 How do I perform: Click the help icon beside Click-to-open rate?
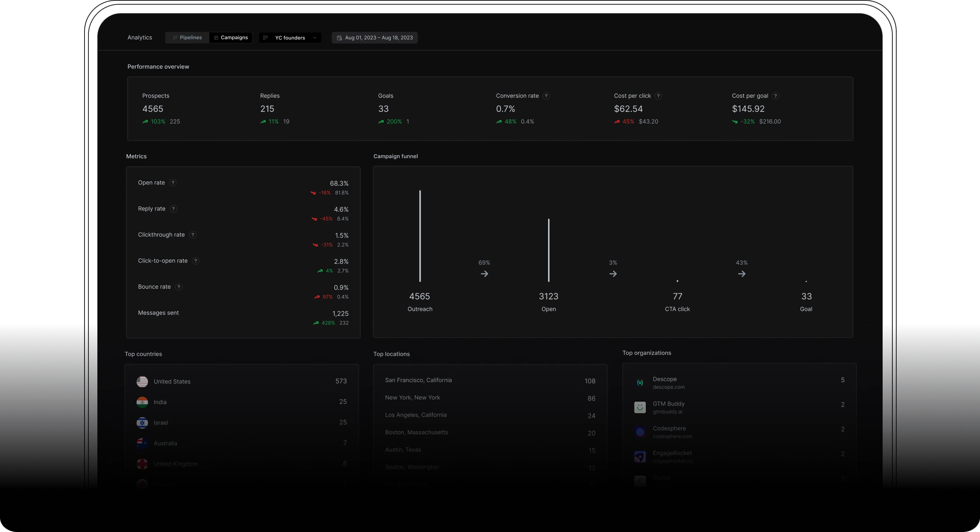coord(196,261)
